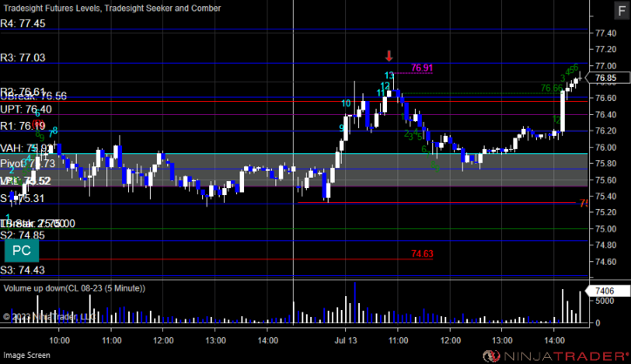Screen dimensions: 631x364
Task: Click the S3: 74.43 level label
Action: pyautogui.click(x=23, y=270)
